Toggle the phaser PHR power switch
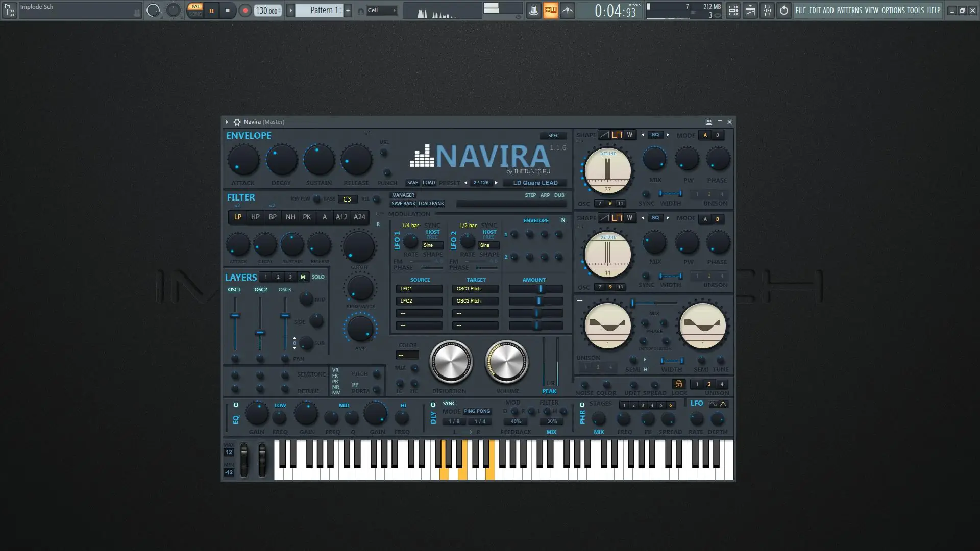The height and width of the screenshot is (551, 980). click(x=582, y=405)
